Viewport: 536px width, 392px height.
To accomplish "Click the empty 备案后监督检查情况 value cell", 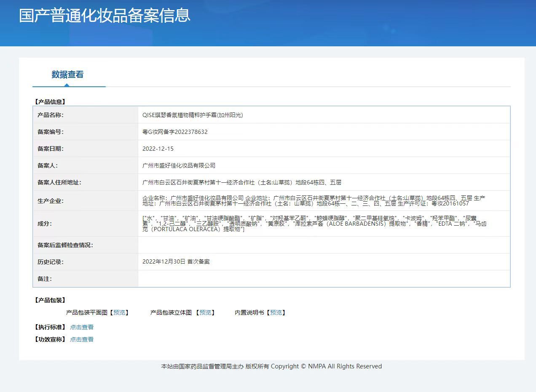I will coord(324,245).
